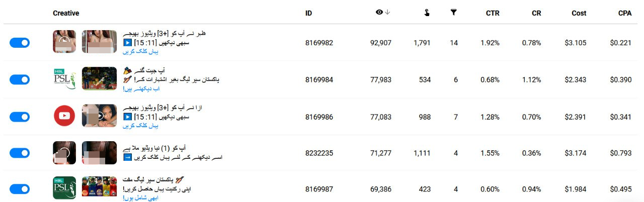Click the Cost column header
Screen dimensions: 644x202
(x=579, y=13)
